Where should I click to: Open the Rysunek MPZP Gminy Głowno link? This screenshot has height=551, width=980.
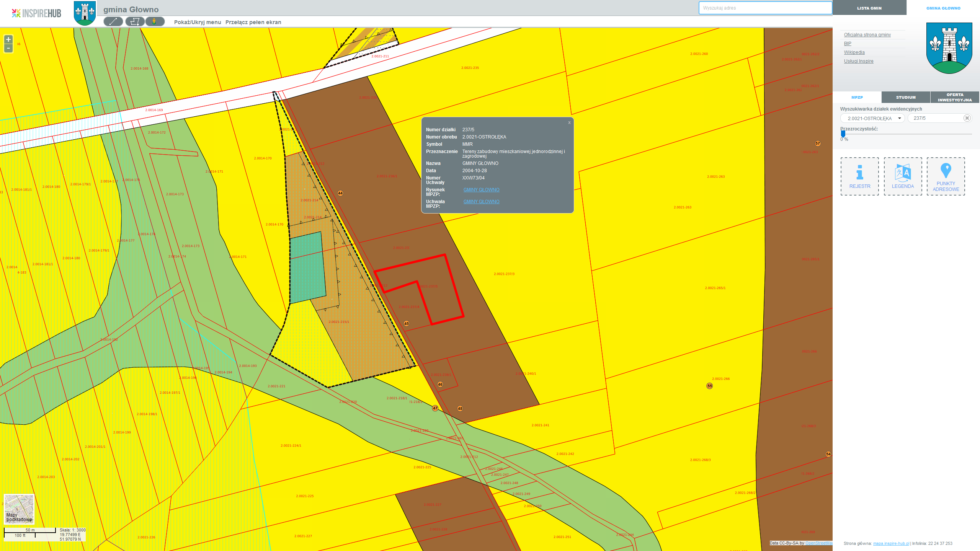click(x=481, y=190)
